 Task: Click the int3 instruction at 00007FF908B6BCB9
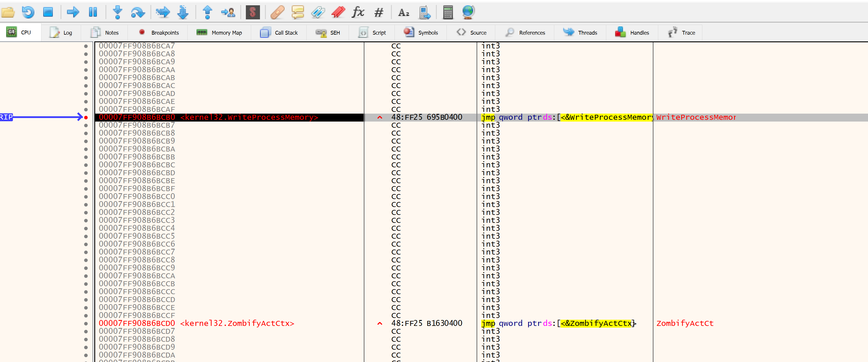(491, 141)
